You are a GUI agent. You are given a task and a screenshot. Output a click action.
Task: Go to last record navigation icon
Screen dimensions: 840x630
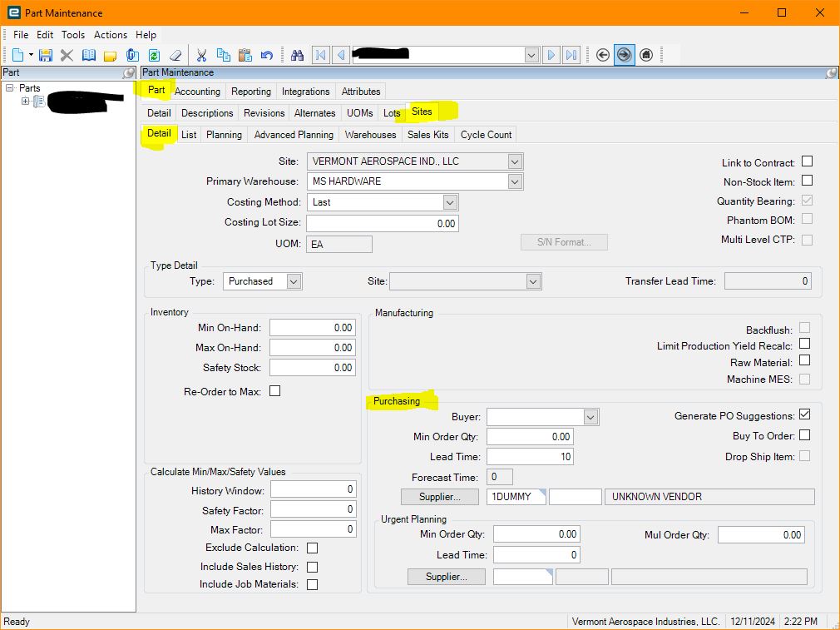[571, 55]
